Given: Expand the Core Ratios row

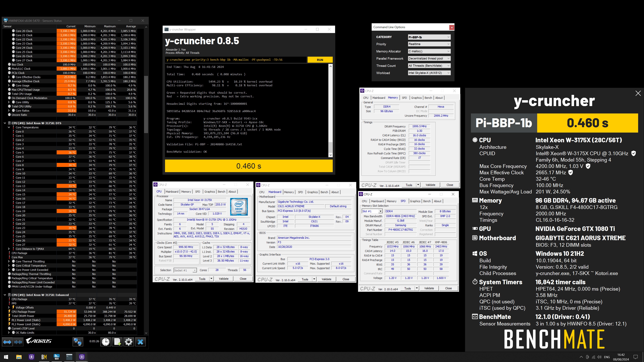Looking at the screenshot, I should tap(9, 111).
